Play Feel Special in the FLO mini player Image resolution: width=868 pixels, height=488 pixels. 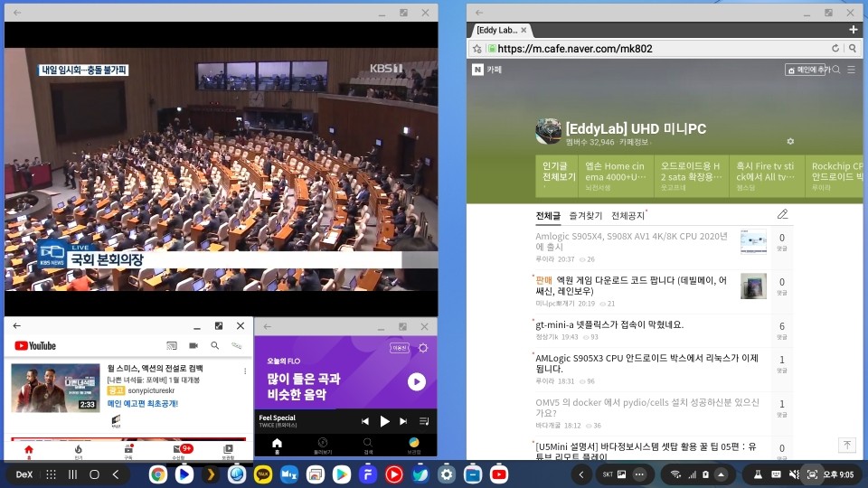[384, 422]
